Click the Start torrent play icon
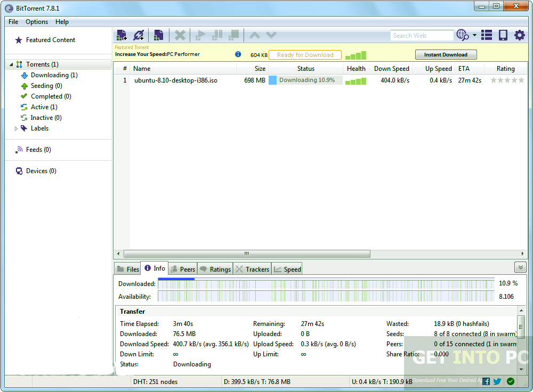 point(200,35)
